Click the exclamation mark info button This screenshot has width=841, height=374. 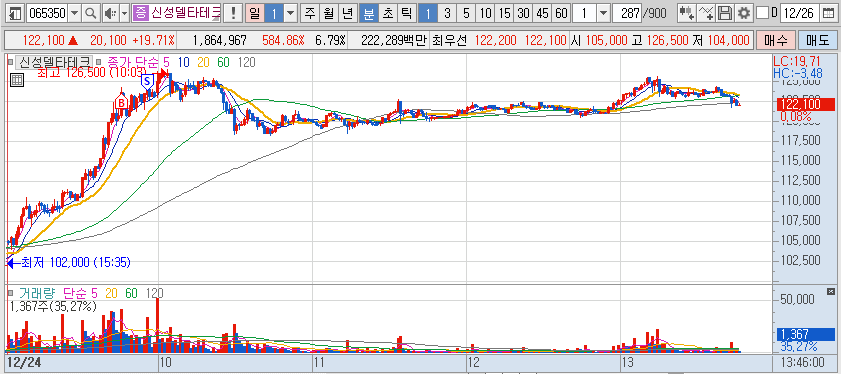232,13
